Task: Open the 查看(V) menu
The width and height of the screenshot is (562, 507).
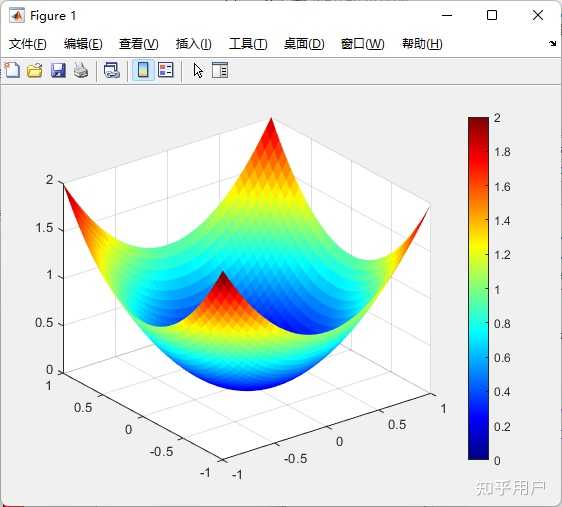Action: point(139,44)
